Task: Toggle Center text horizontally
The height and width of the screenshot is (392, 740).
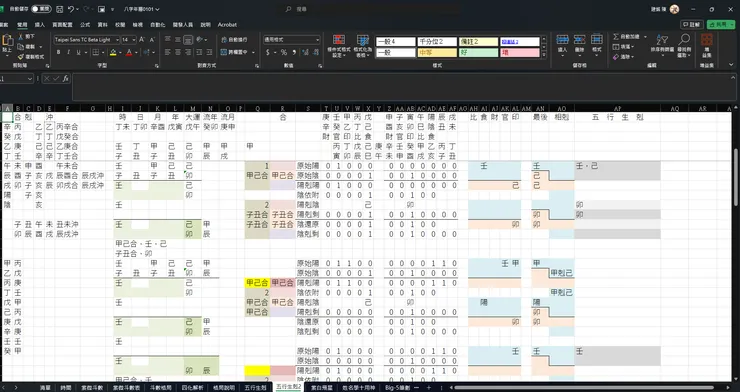Action: click(x=178, y=52)
